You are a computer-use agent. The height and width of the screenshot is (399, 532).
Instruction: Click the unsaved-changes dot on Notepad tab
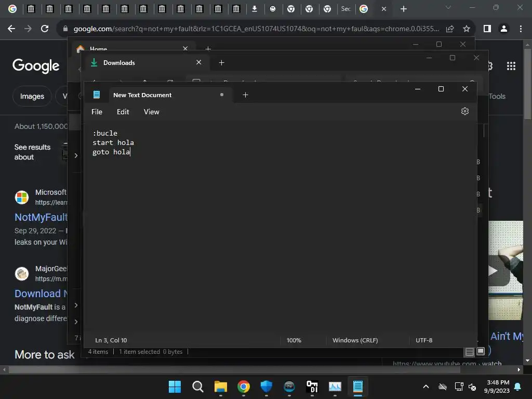[221, 95]
